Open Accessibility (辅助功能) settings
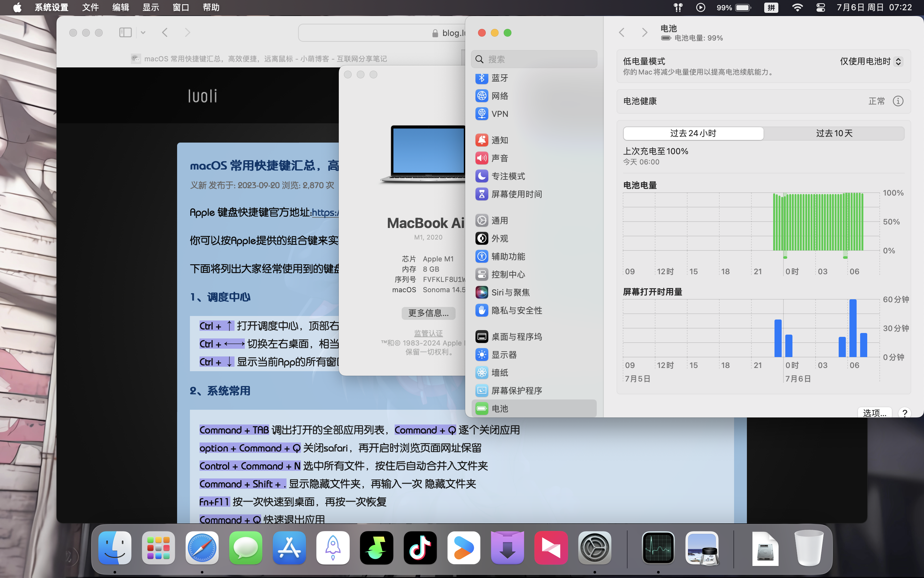Screen dimensions: 924x578 click(534, 257)
